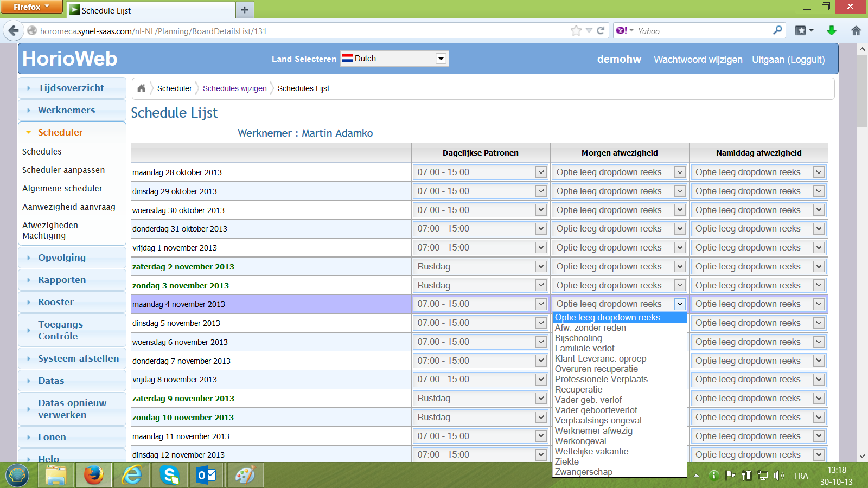This screenshot has width=868, height=488.
Task: Click Wachtwoord wijzigen link
Action: pyautogui.click(x=698, y=60)
